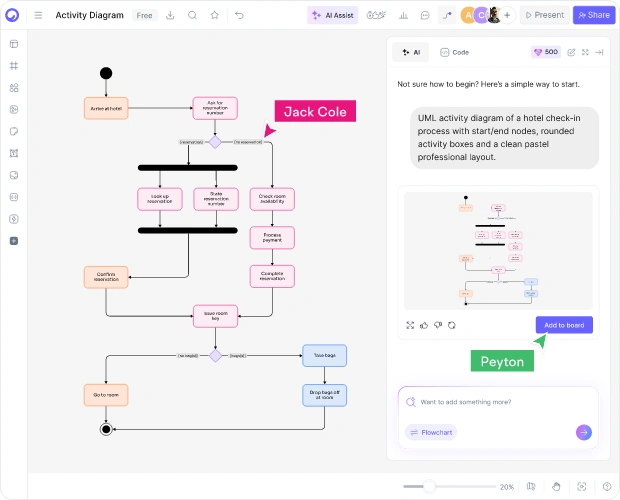
Task: Give thumbs up to generated diagram
Action: 424,325
